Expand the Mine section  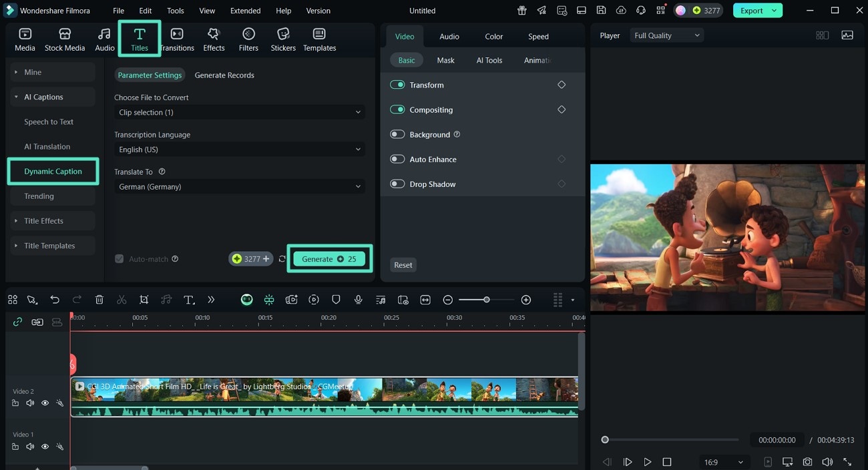point(52,72)
